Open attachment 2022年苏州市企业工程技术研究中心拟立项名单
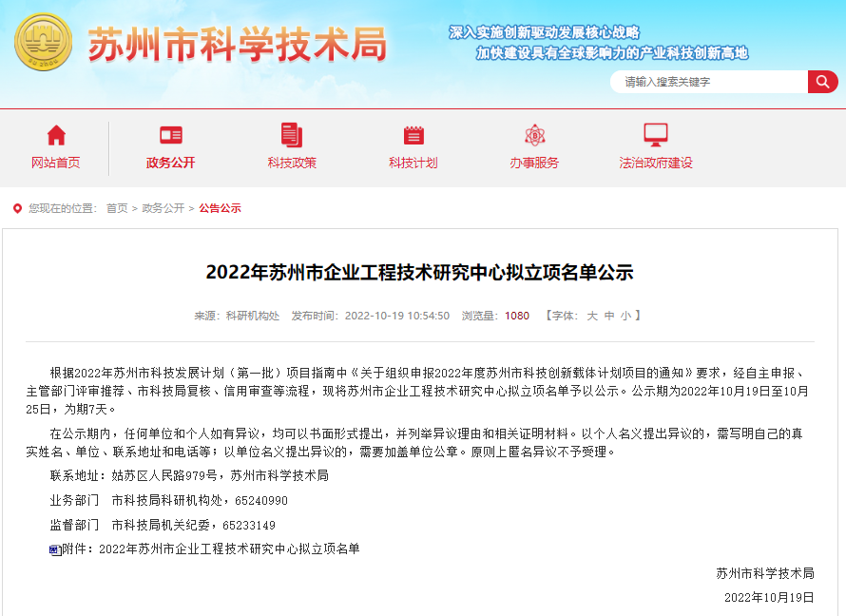The height and width of the screenshot is (616, 846). coord(229,549)
